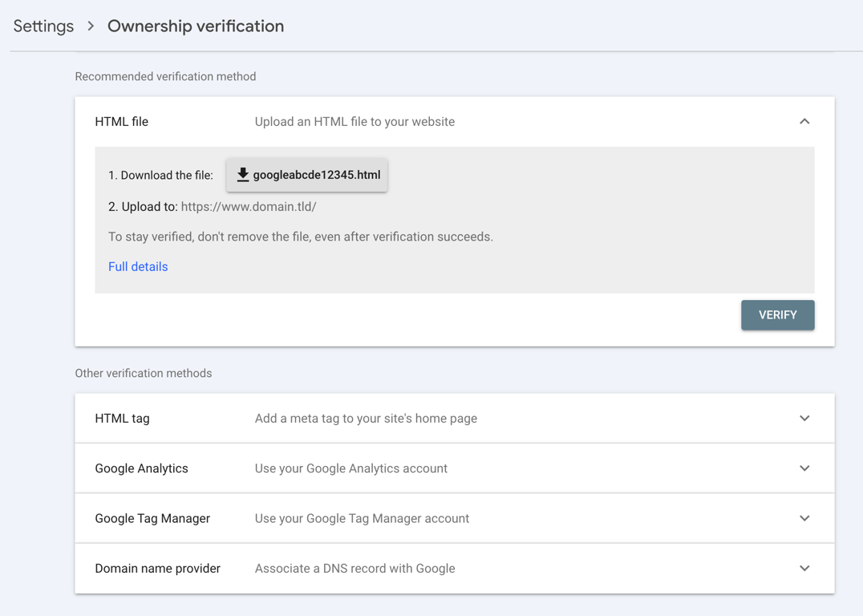
Task: Click the expand chevron on Domain name provider row
Action: pos(804,568)
